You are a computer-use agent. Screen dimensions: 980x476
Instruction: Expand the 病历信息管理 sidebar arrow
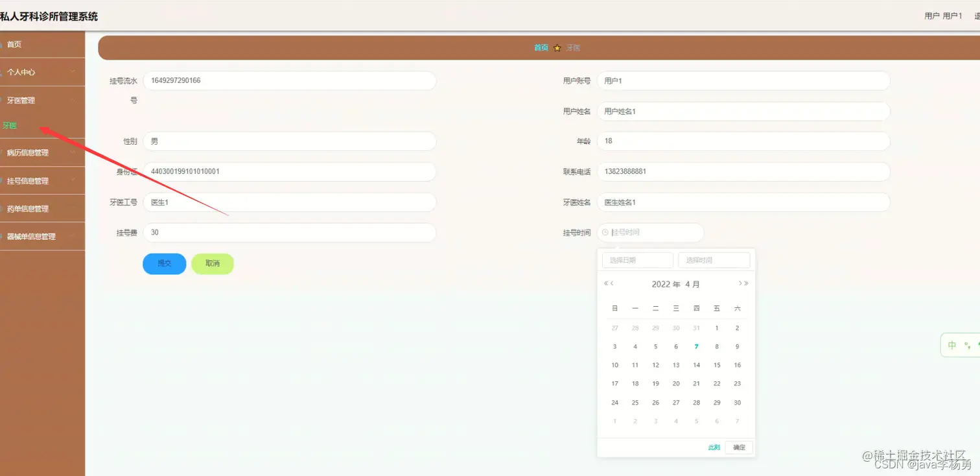73,152
